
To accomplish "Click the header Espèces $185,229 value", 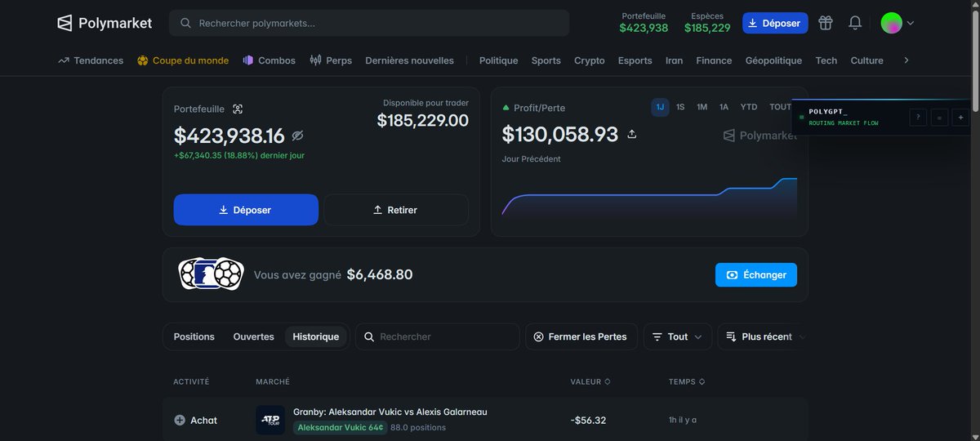I will [707, 28].
